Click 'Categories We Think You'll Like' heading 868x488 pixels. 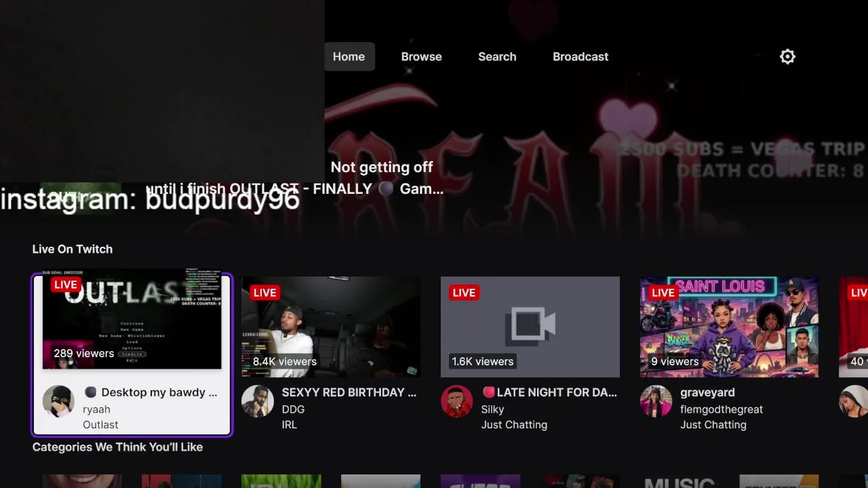pos(117,447)
